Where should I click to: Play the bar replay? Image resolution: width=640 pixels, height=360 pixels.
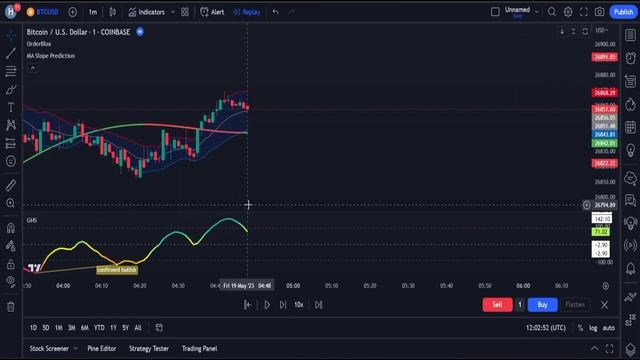(267, 305)
